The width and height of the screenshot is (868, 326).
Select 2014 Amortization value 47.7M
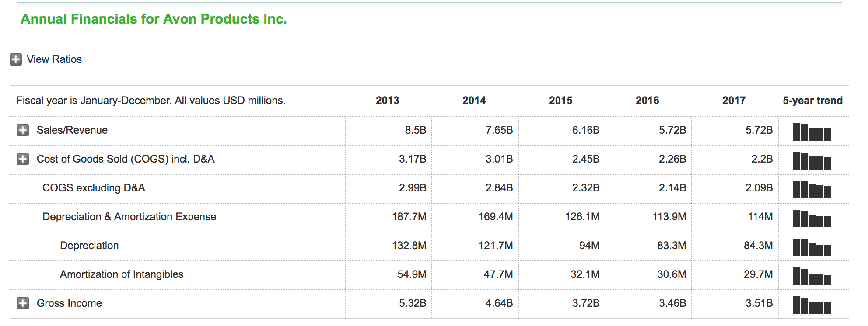coord(498,274)
